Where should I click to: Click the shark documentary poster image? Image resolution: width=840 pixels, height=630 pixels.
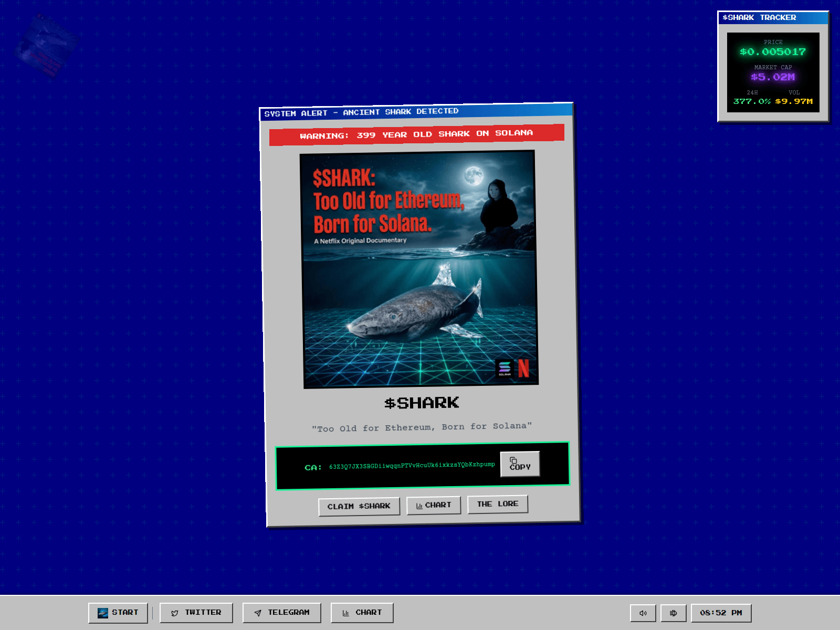[419, 269]
